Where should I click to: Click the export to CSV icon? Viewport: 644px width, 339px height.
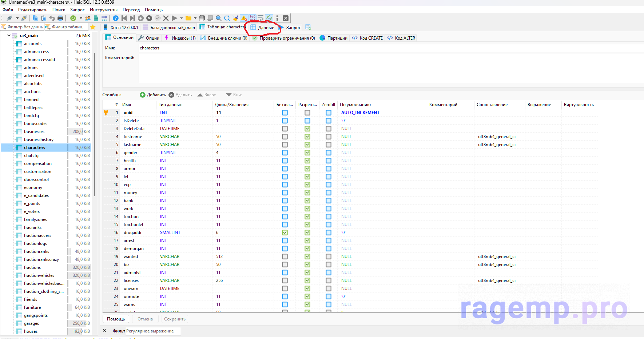[96, 18]
